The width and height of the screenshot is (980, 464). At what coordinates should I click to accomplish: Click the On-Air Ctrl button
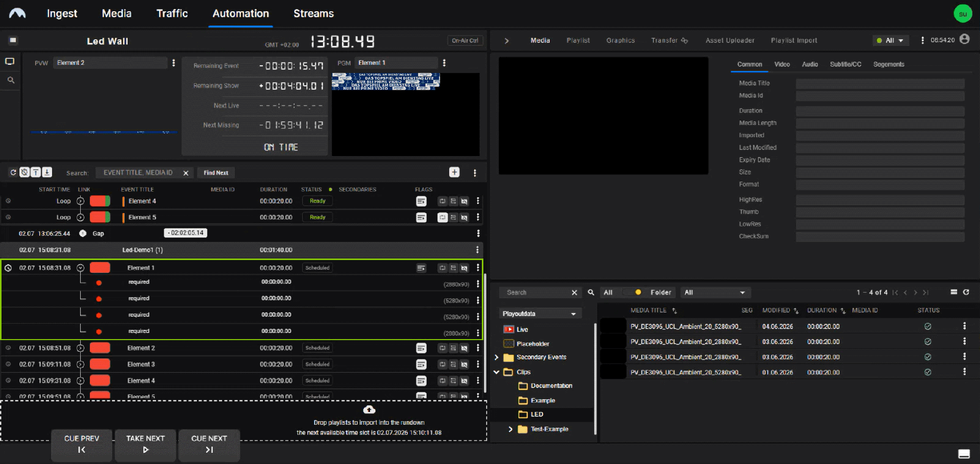(465, 41)
